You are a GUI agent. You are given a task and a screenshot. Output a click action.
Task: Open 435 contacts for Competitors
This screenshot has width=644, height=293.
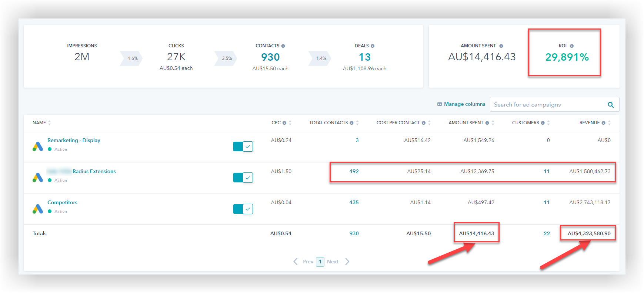pyautogui.click(x=354, y=202)
